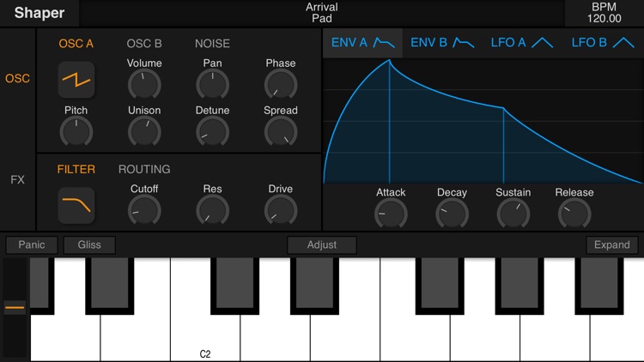Click the Pitch knob
Screen dimensions: 644x362
pyautogui.click(x=76, y=132)
